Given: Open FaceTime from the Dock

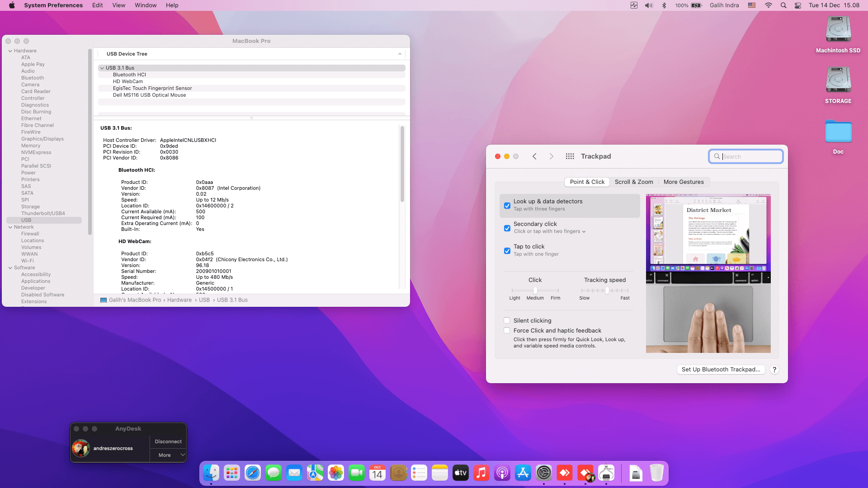Looking at the screenshot, I should (x=357, y=473).
